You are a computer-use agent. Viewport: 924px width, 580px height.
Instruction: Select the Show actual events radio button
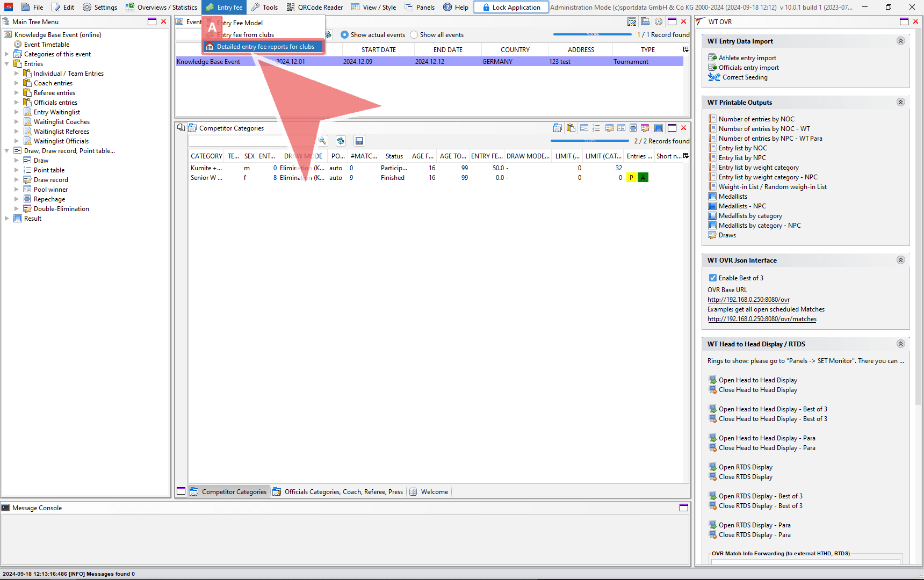click(344, 35)
